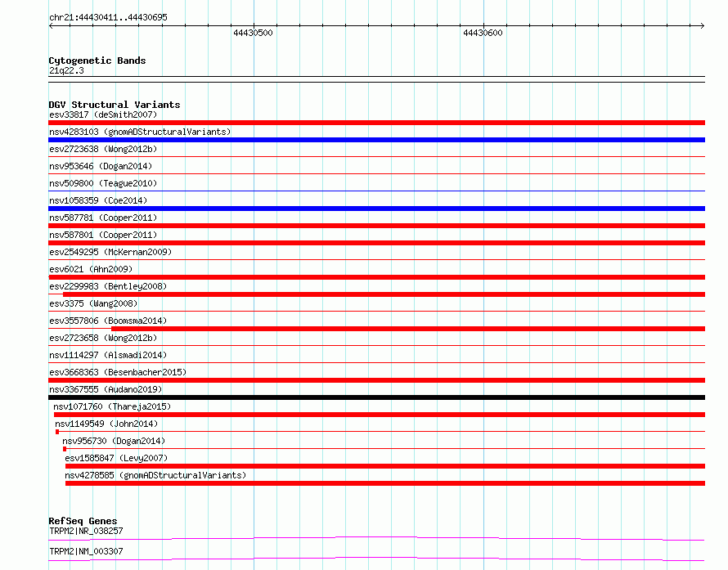
Task: Click variant nsv1058359 (Coe2014)
Action: point(98,200)
